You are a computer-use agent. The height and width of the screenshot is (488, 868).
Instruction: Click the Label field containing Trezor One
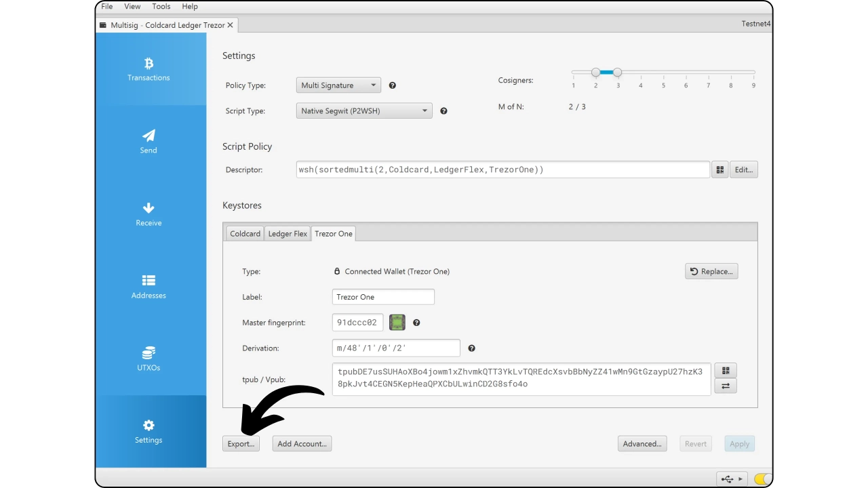383,297
